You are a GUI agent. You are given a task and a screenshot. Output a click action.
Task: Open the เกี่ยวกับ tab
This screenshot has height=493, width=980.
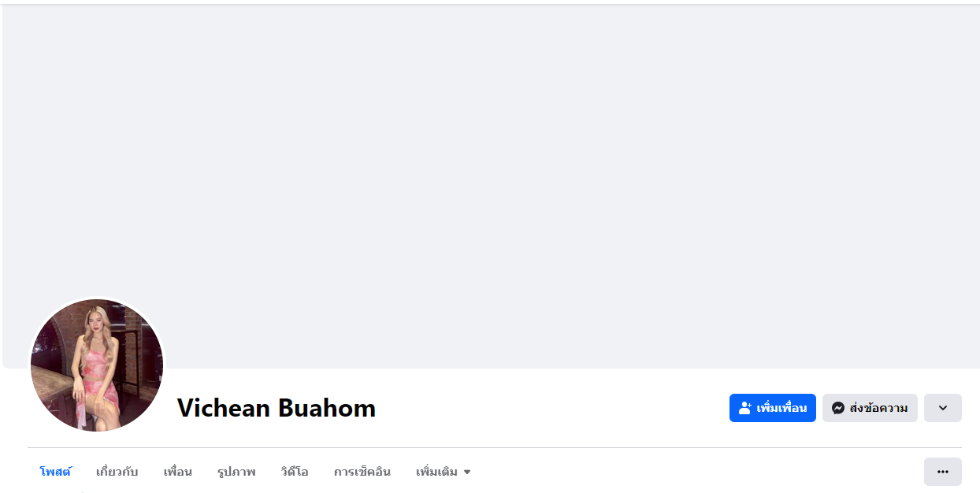(x=117, y=472)
